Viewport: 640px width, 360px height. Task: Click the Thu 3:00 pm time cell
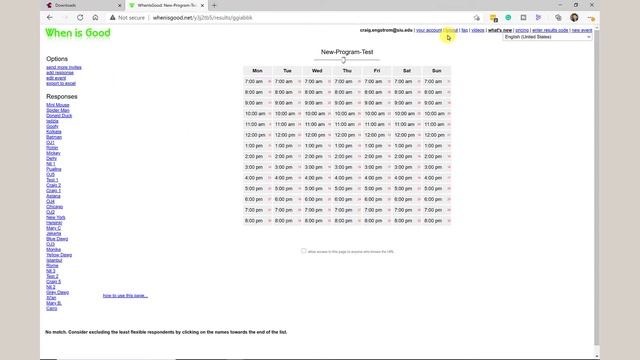pos(347,167)
